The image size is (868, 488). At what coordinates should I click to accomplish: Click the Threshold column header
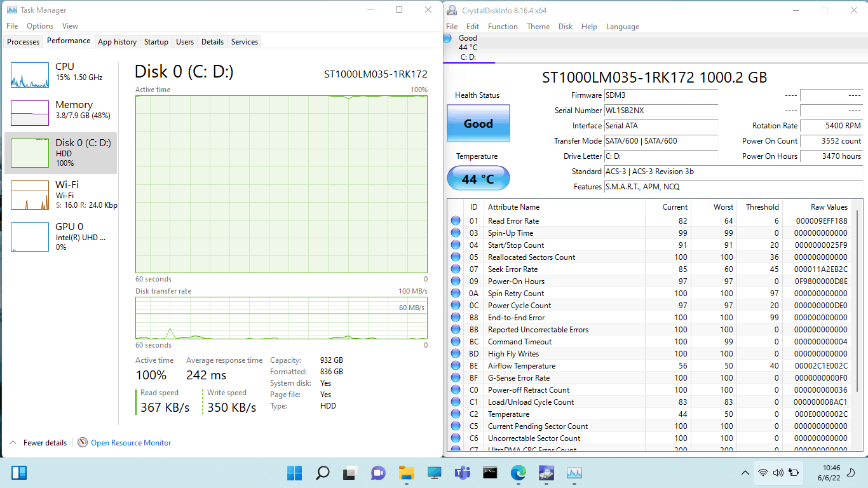click(759, 207)
